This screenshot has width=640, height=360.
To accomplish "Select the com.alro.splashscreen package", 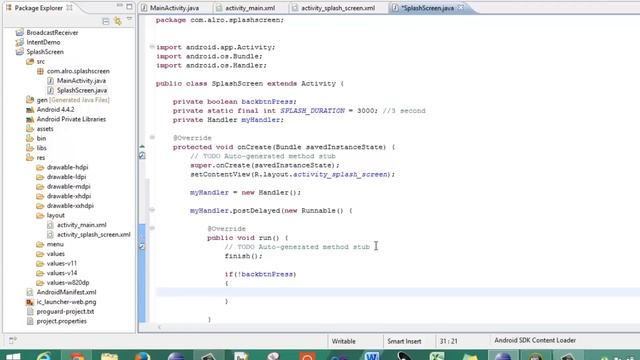I will pyautogui.click(x=78, y=71).
